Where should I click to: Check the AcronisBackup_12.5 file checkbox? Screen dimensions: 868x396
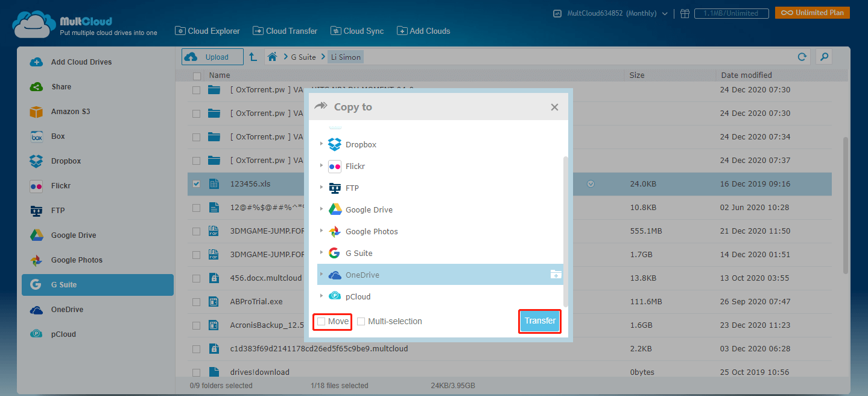[197, 325]
